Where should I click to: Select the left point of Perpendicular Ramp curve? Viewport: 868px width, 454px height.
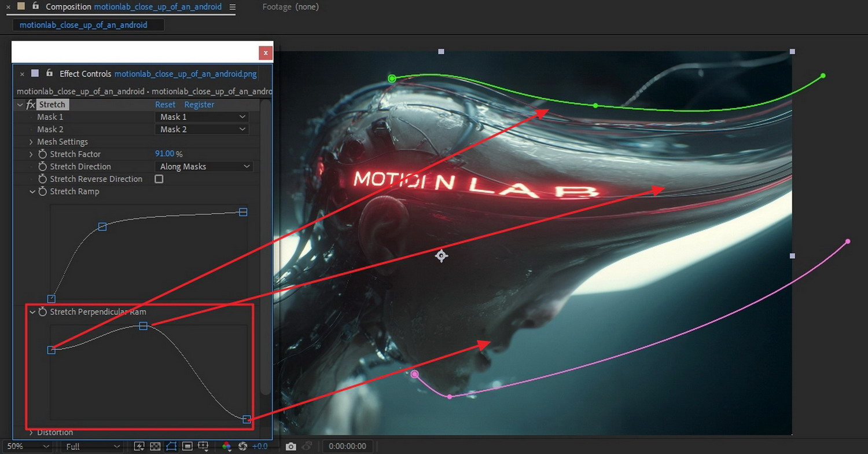coord(52,350)
